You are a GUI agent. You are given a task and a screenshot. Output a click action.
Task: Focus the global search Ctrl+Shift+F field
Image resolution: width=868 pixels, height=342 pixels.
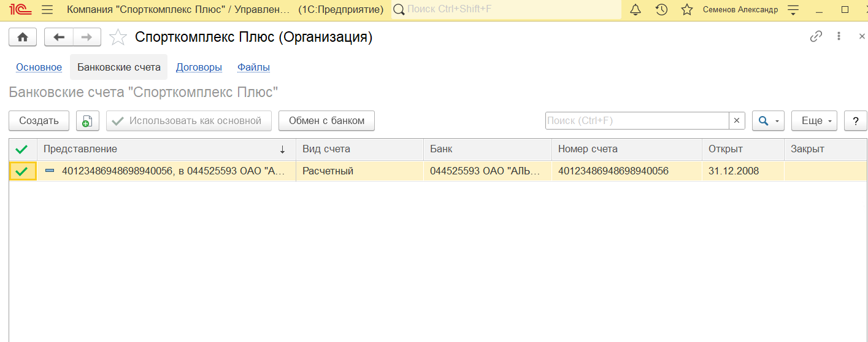click(506, 10)
